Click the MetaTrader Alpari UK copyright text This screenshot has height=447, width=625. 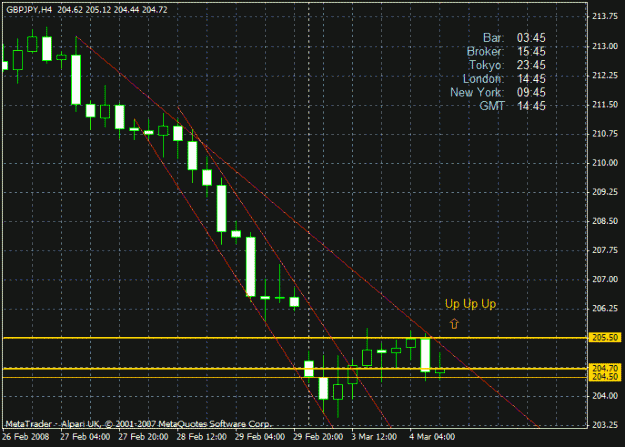138,424
